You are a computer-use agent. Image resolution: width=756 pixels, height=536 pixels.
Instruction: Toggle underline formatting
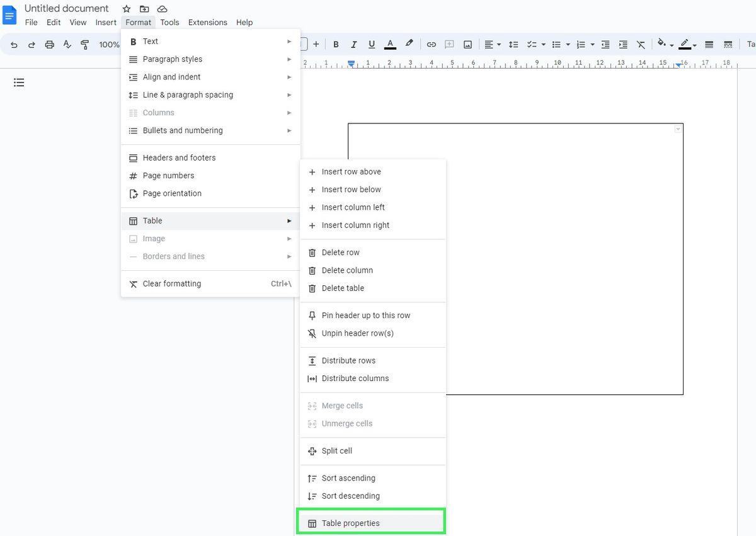[372, 44]
